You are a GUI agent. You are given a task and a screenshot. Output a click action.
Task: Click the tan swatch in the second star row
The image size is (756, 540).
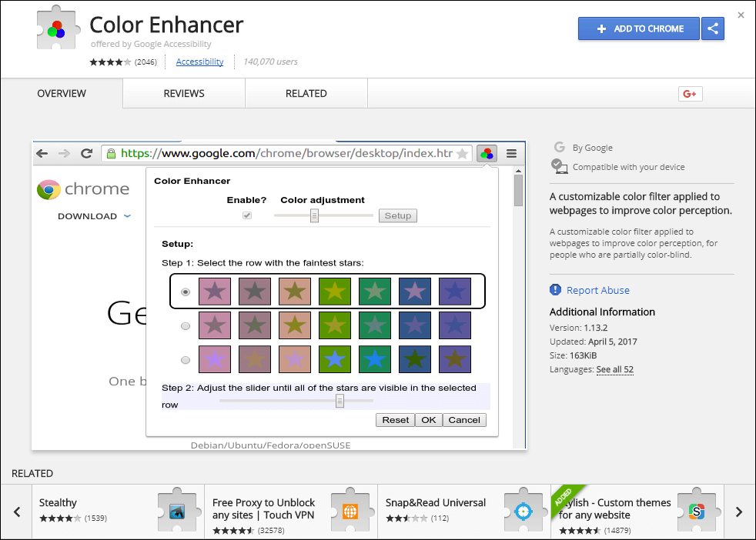pos(295,325)
